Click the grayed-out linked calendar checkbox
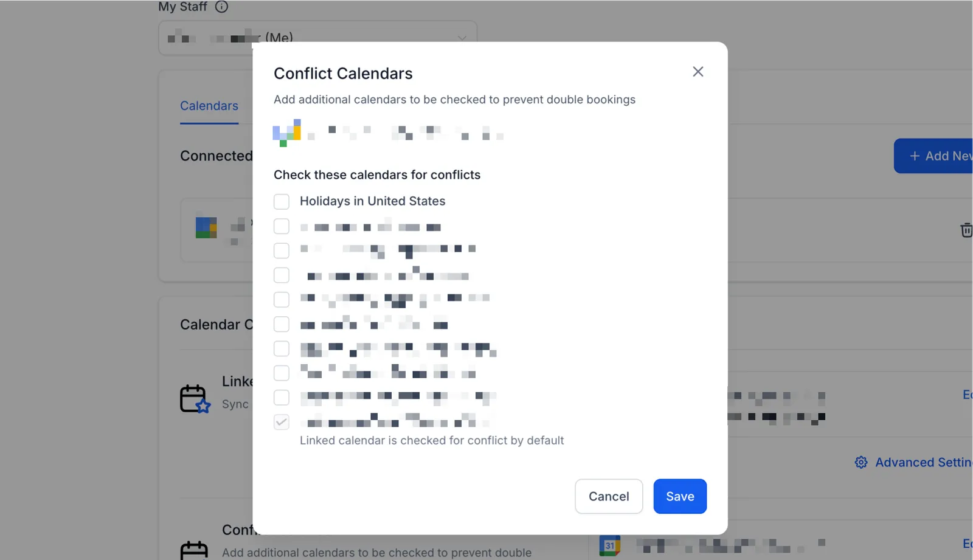Screen dimensions: 973x560 [282, 422]
